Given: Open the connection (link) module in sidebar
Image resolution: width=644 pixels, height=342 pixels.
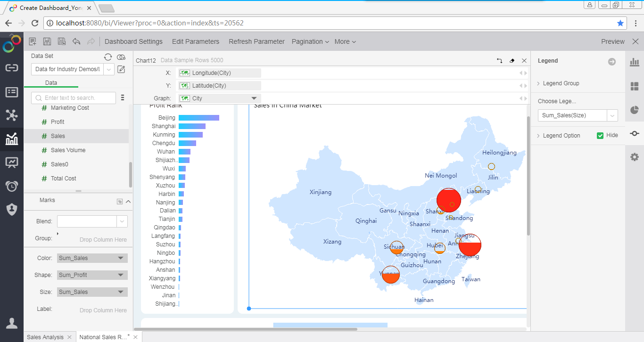Looking at the screenshot, I should (12, 68).
